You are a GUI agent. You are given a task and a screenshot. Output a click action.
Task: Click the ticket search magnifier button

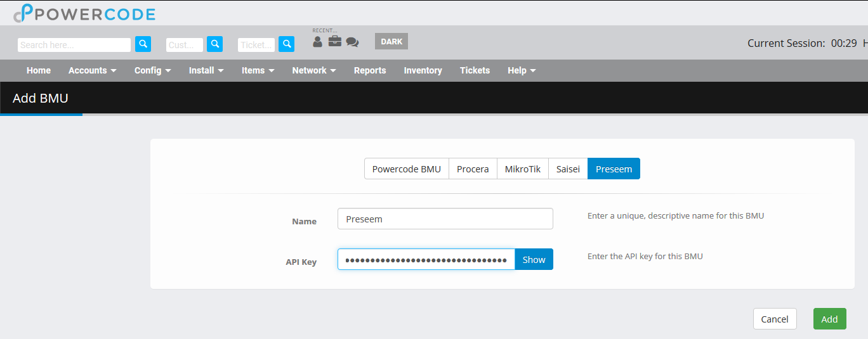tap(287, 44)
